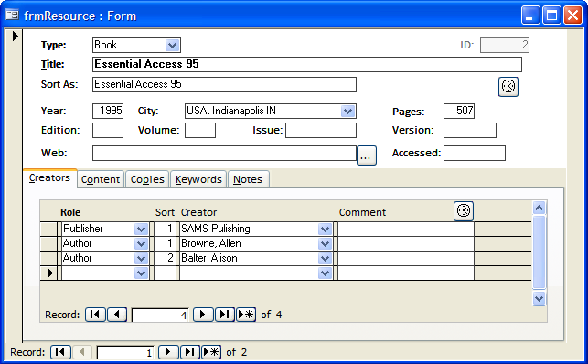Click the subform scrollbar down arrow
The height and width of the screenshot is (364, 588).
[x=539, y=299]
